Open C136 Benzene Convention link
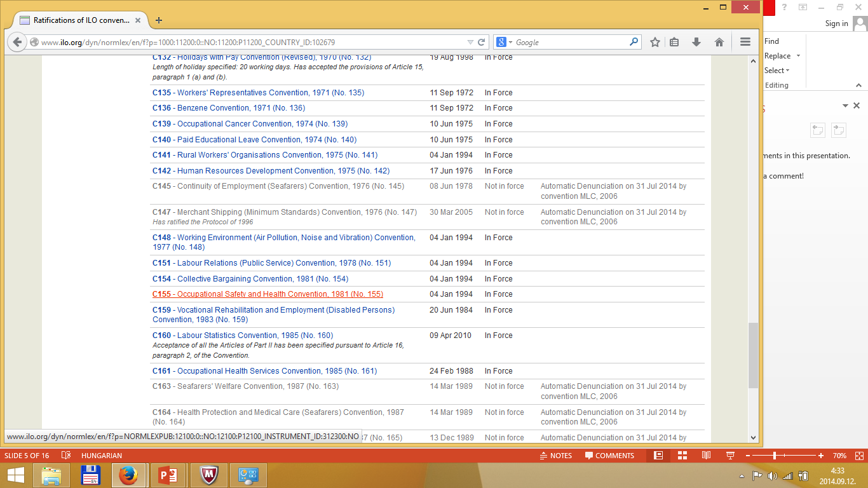The image size is (868, 488). click(229, 108)
